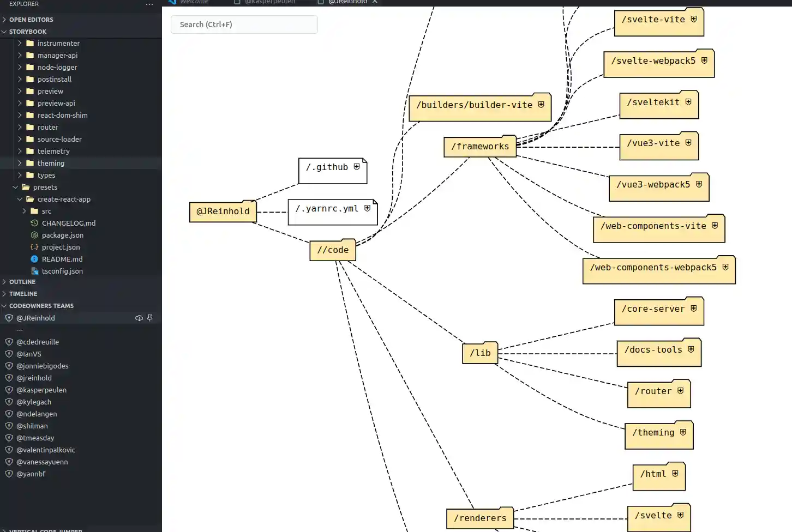This screenshot has width=792, height=532.
Task: Click the download icon on the @JReinhold team row
Action: click(139, 318)
